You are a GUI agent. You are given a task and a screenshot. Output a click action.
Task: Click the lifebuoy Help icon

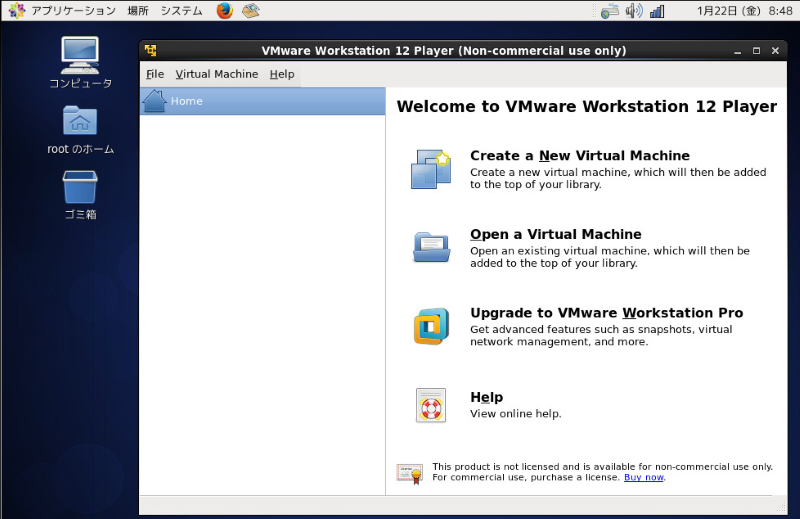[431, 406]
